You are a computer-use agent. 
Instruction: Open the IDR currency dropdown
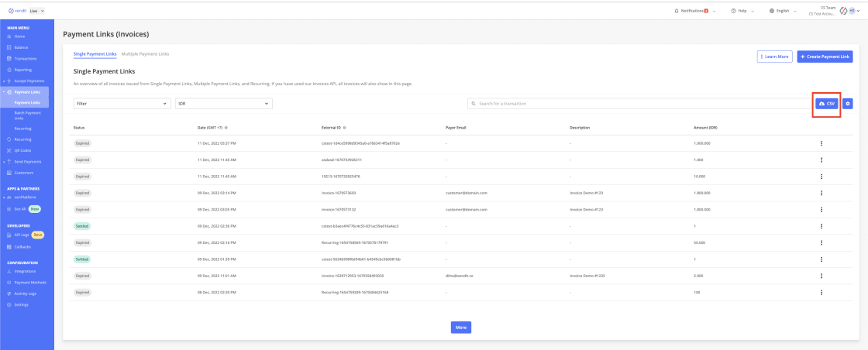pos(224,103)
